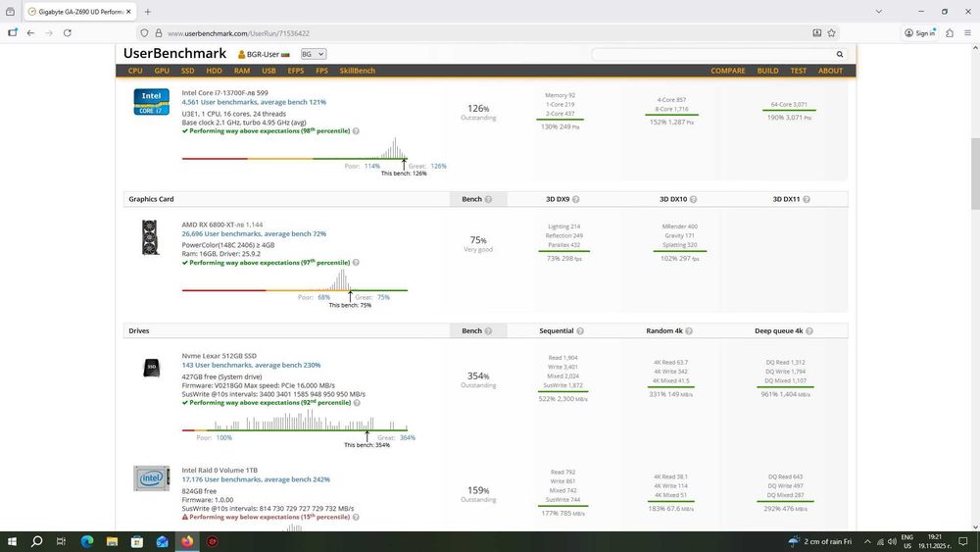Image resolution: width=980 pixels, height=552 pixels.
Task: Open the list all tabs chevron
Action: click(879, 11)
